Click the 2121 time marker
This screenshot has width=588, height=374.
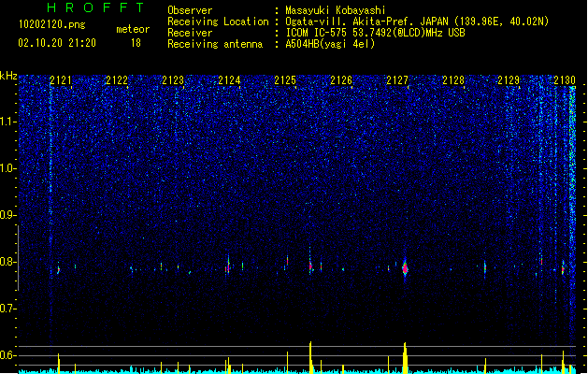(61, 80)
